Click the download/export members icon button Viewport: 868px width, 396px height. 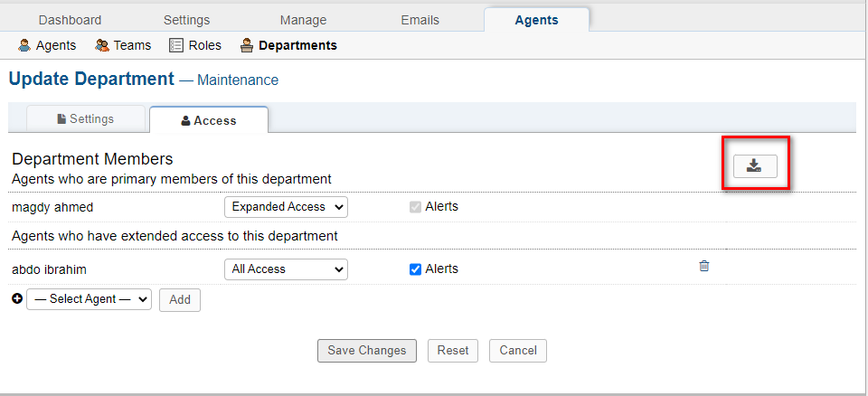point(754,165)
